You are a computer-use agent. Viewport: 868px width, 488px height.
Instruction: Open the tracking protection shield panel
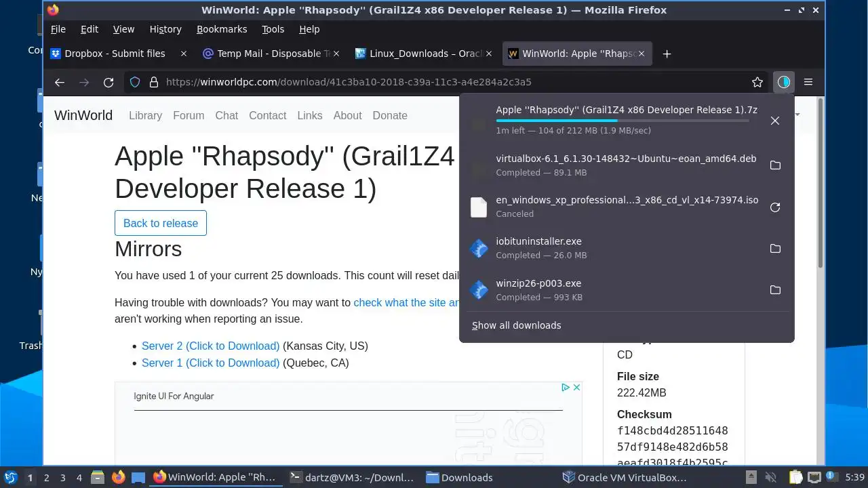tap(135, 82)
